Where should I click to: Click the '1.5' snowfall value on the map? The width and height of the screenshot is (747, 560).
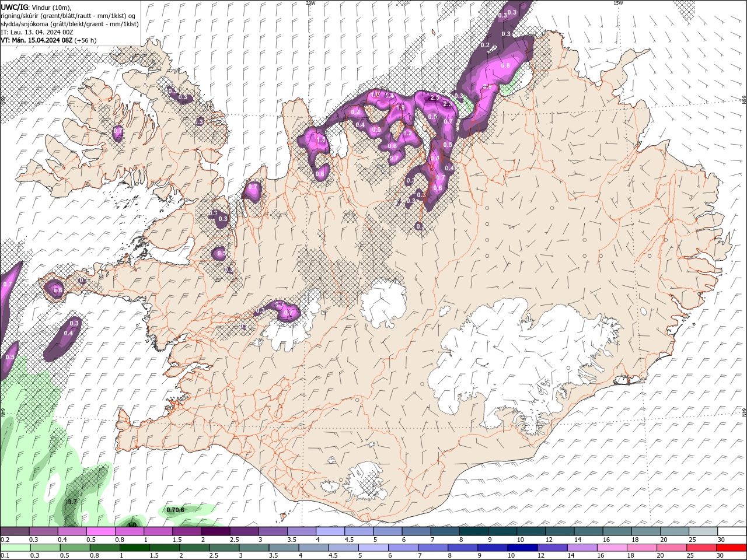tap(320, 140)
